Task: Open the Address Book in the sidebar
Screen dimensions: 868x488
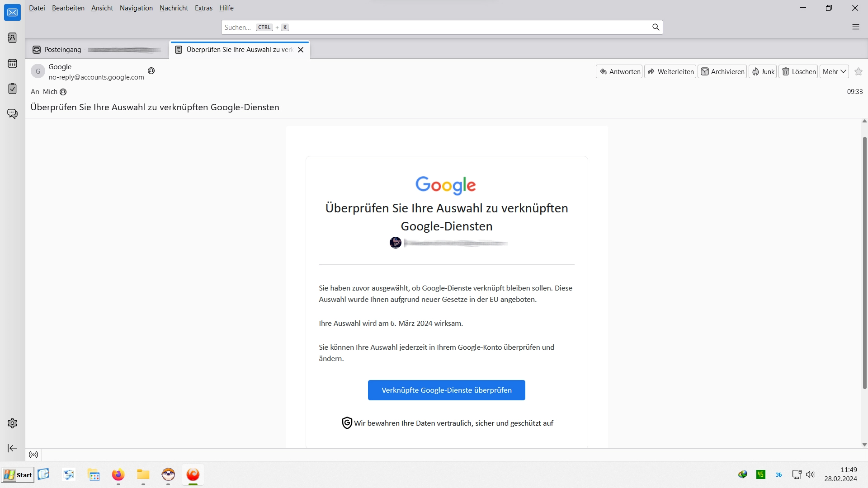Action: click(x=12, y=38)
